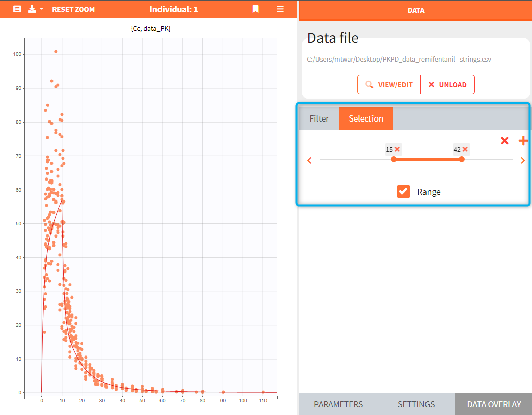Click the bookmark icon in plot header

(x=256, y=9)
